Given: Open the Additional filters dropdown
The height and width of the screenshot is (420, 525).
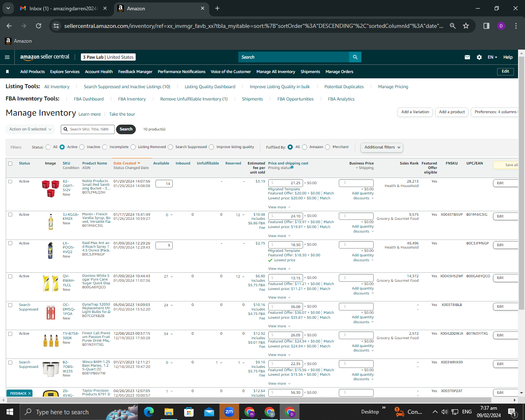Looking at the screenshot, I should pos(382,147).
